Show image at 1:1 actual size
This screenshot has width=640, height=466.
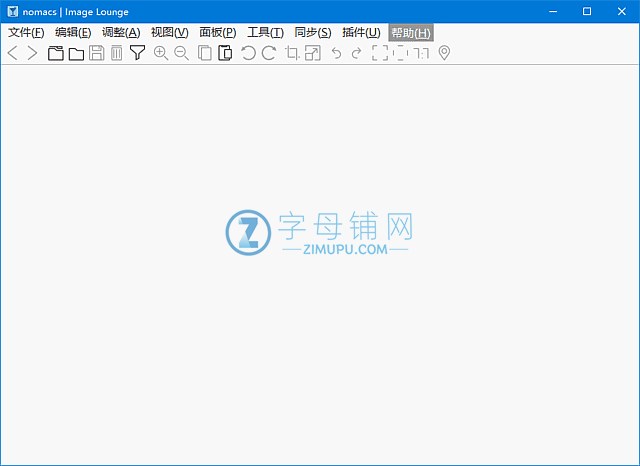[422, 53]
